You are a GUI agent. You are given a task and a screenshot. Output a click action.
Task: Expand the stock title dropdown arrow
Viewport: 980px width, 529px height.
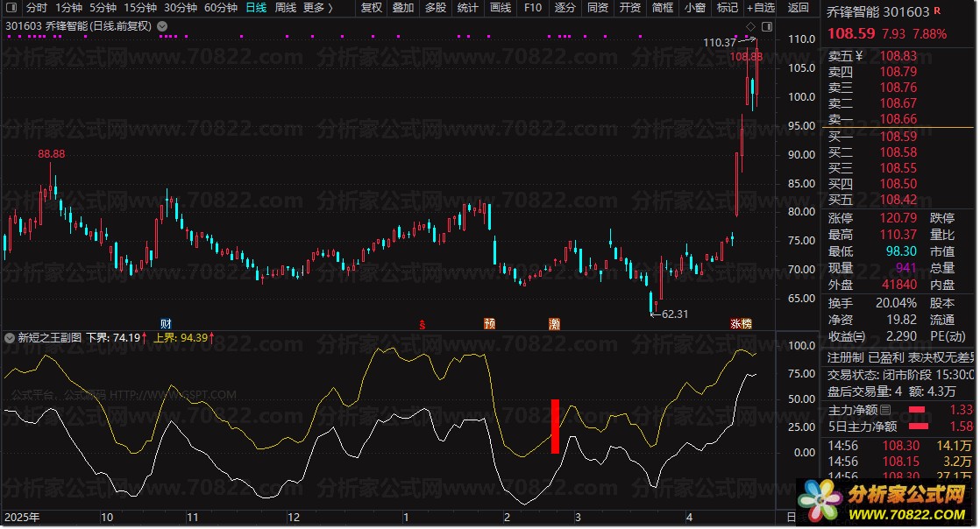[162, 26]
